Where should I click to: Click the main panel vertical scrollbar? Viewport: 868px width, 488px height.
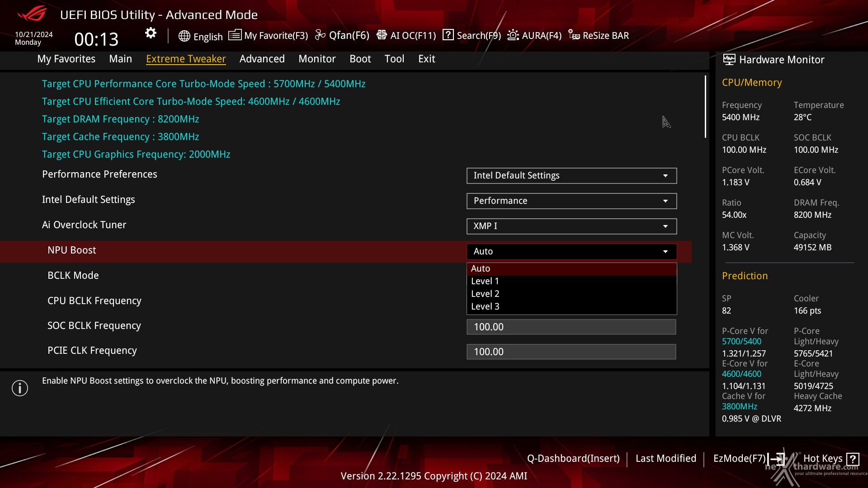[705, 107]
